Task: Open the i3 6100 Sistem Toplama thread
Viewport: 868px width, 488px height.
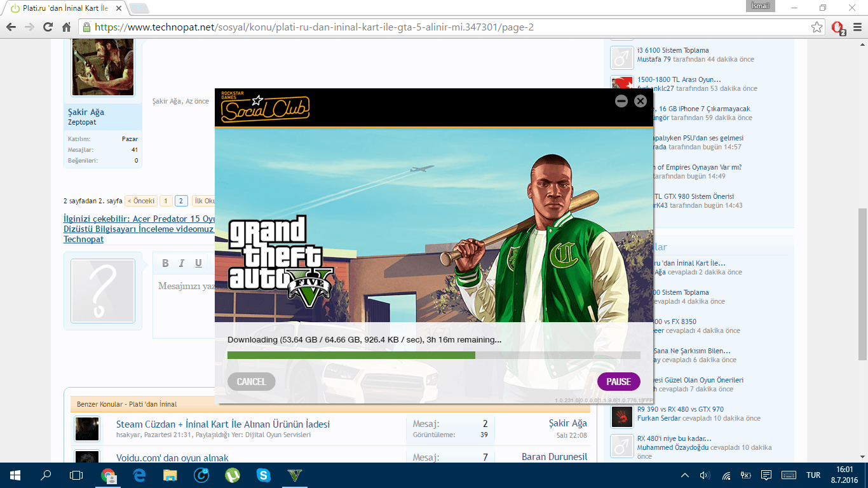Action: point(673,50)
